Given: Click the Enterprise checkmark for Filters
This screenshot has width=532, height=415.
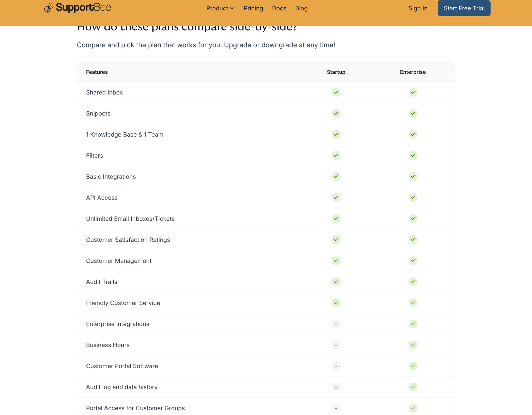Looking at the screenshot, I should (x=413, y=156).
